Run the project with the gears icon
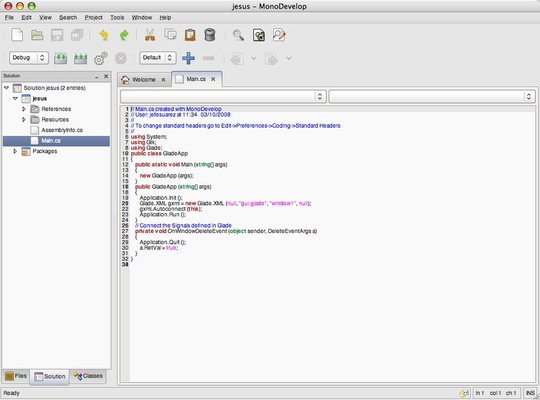The image size is (540, 400). pyautogui.click(x=101, y=58)
